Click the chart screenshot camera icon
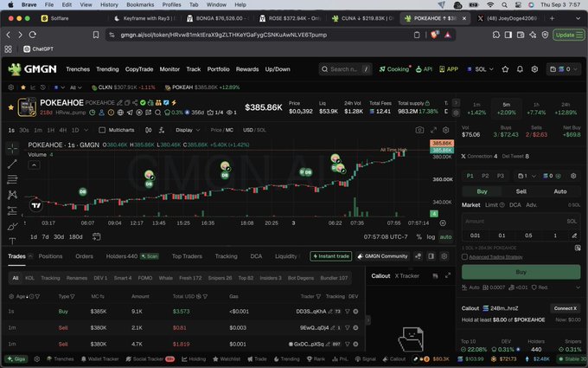 point(419,130)
